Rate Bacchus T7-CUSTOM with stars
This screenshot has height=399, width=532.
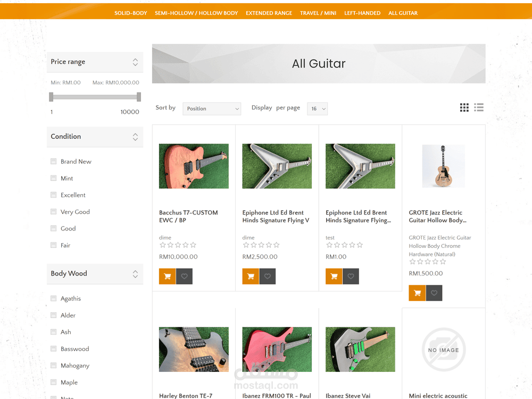[178, 245]
